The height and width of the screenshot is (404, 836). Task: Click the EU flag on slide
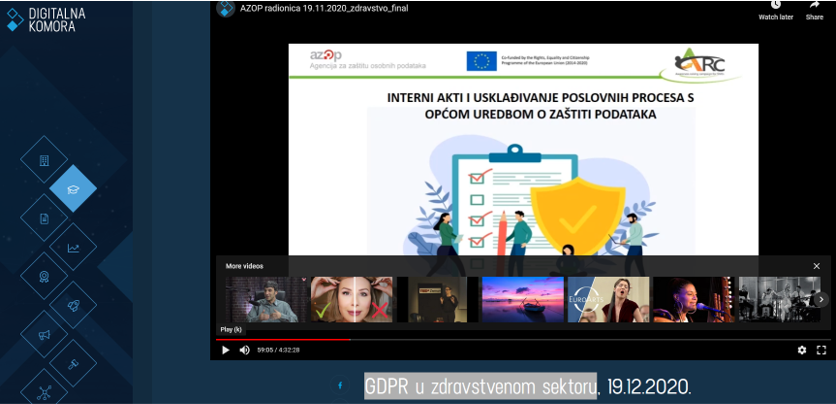click(481, 61)
